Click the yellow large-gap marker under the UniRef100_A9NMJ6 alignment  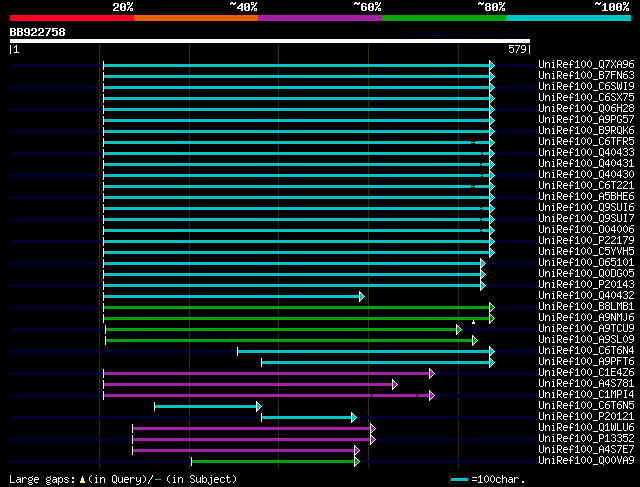click(473, 322)
